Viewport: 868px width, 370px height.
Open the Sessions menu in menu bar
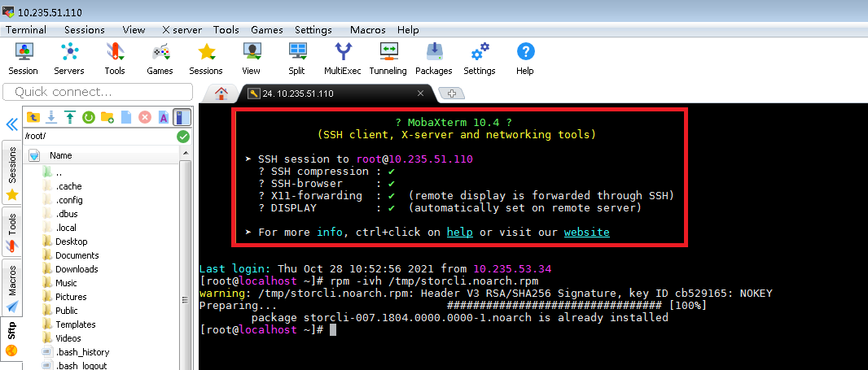coord(84,30)
